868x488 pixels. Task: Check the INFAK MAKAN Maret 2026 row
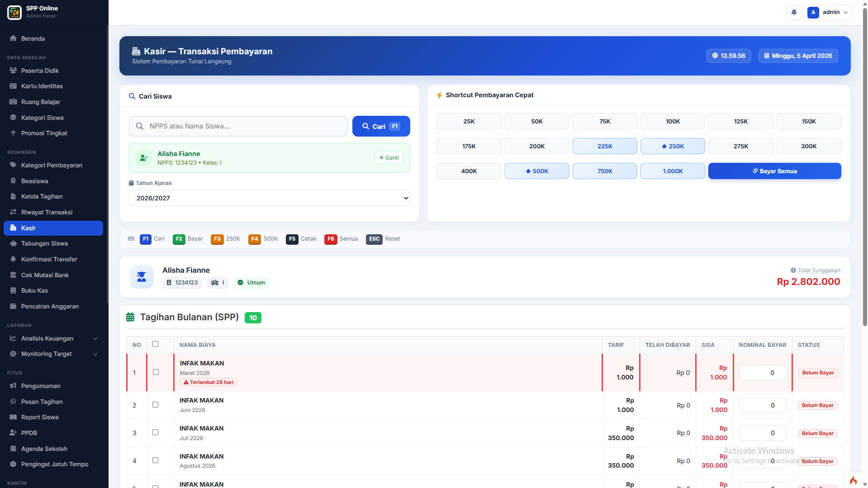(x=156, y=372)
